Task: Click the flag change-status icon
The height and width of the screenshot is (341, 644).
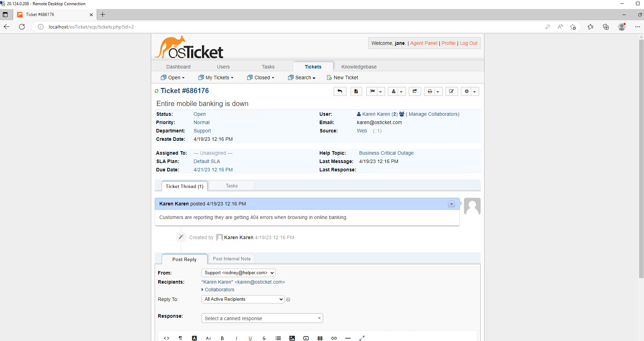Action: click(372, 91)
